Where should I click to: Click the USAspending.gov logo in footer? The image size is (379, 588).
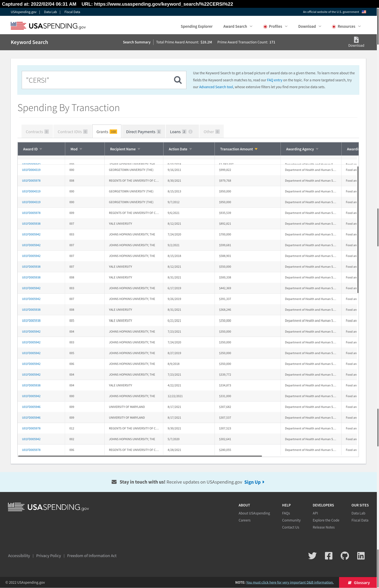click(49, 507)
